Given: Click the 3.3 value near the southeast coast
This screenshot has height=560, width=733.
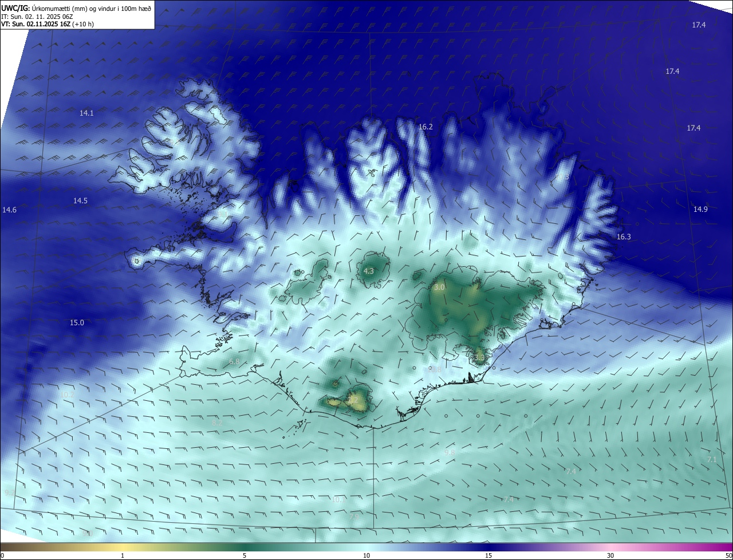Looking at the screenshot, I should [479, 358].
